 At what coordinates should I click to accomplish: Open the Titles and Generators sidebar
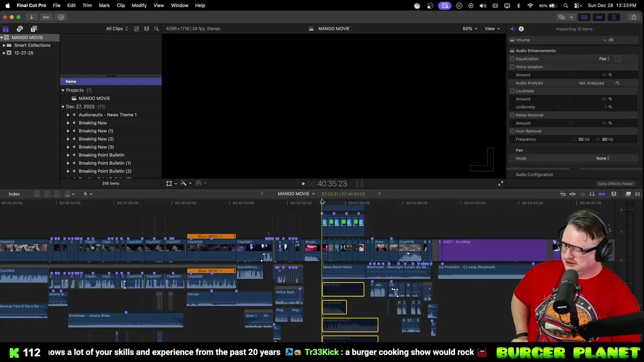(34, 29)
